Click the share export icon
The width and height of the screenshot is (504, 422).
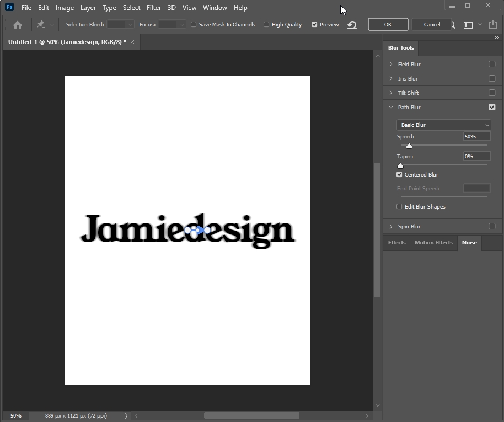[x=493, y=24]
